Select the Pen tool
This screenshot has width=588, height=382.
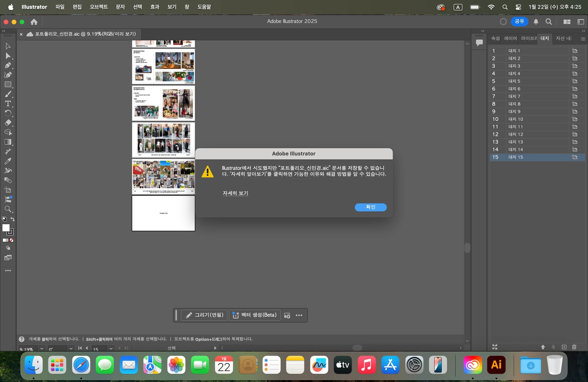click(x=8, y=65)
